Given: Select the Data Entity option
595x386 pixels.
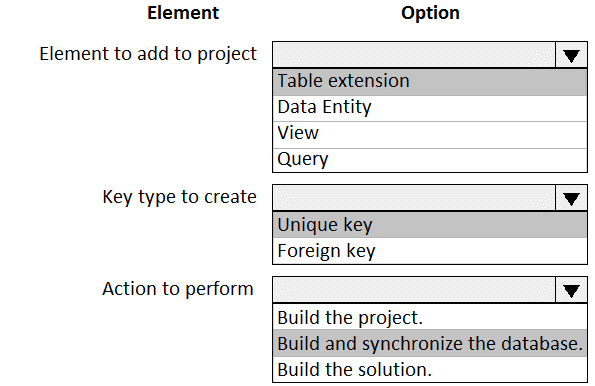Looking at the screenshot, I should (430, 108).
